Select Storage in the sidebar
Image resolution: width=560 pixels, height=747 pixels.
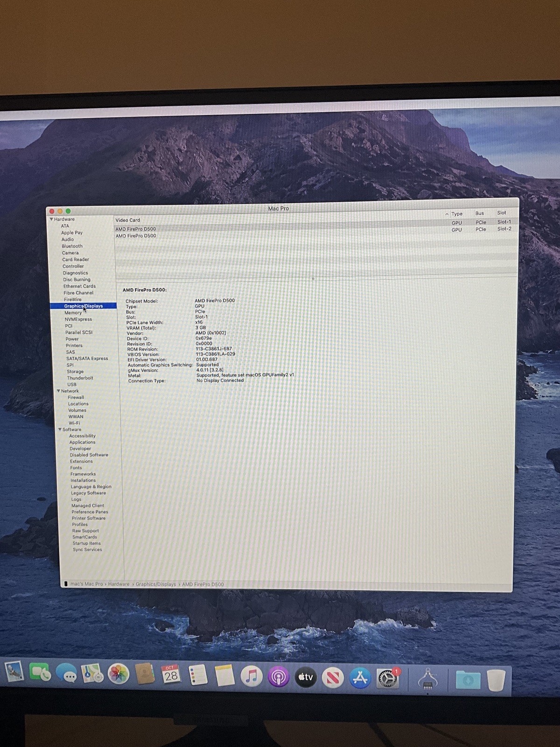point(75,372)
